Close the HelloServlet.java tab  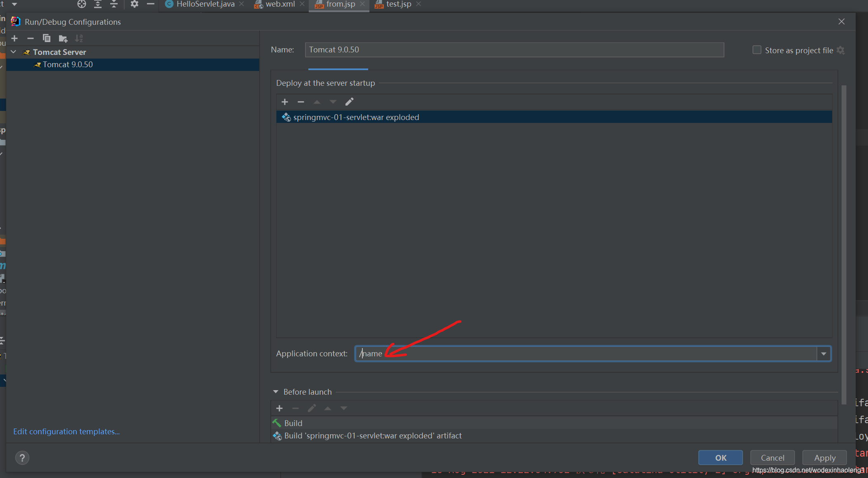(x=241, y=4)
